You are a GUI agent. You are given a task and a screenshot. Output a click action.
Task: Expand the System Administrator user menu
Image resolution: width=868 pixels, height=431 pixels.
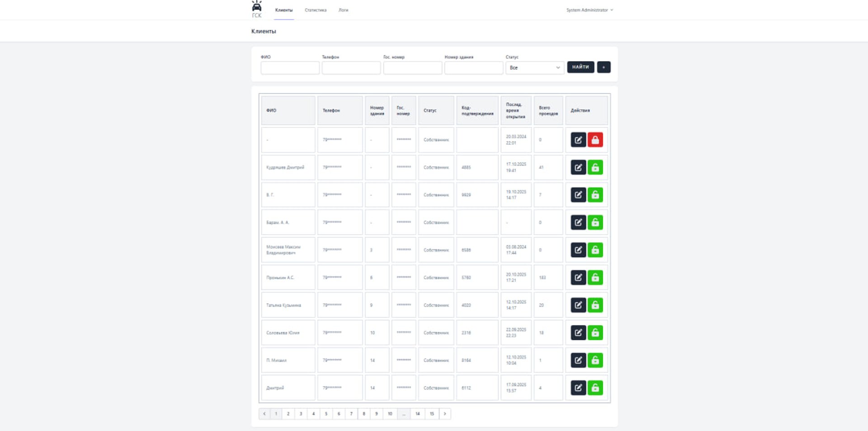tap(590, 10)
